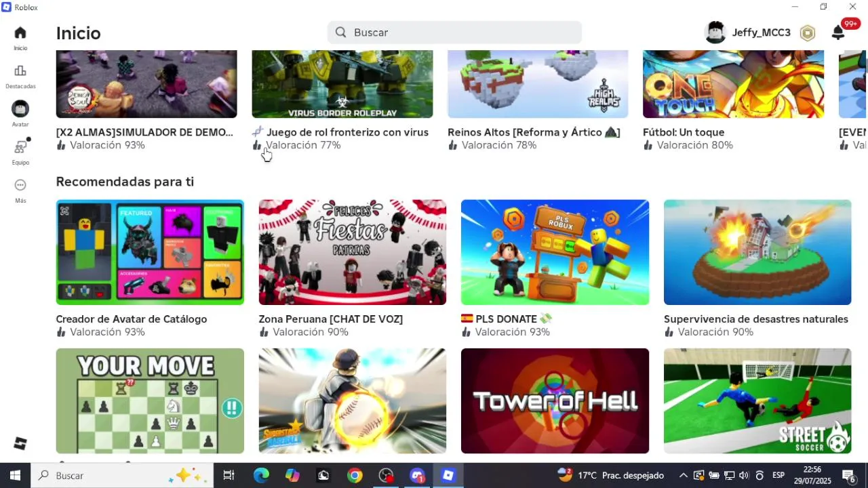
Task: Open Creador de Avatar de Catálogo thumbnail
Action: coord(150,252)
